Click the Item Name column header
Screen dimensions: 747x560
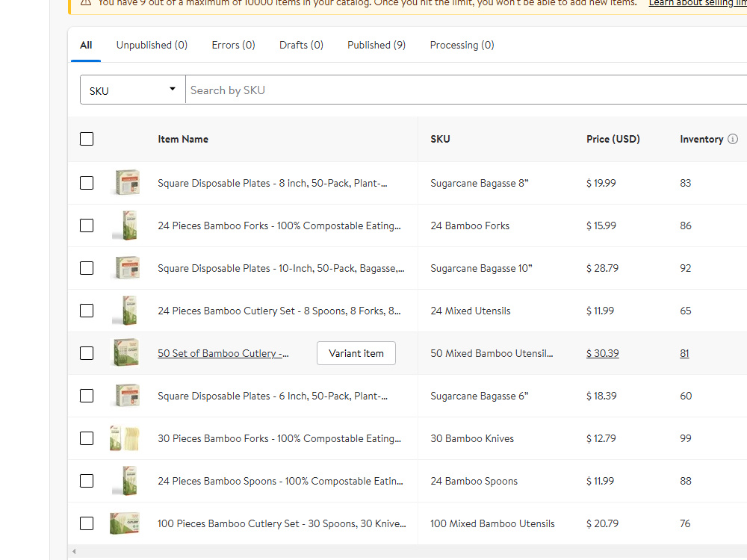click(183, 139)
